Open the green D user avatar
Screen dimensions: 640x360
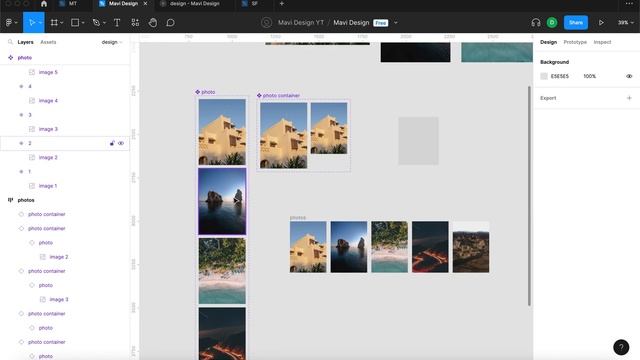pyautogui.click(x=552, y=23)
